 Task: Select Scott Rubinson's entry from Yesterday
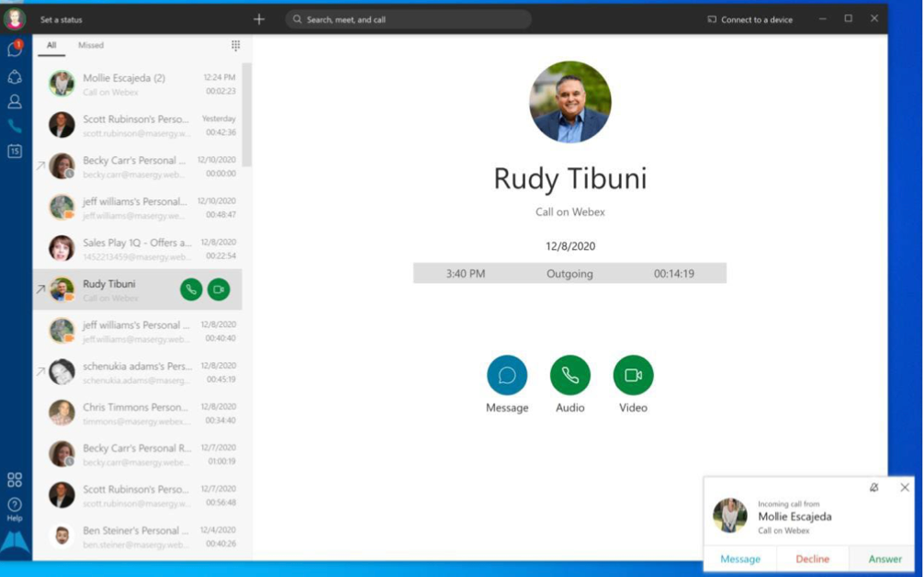[137, 125]
